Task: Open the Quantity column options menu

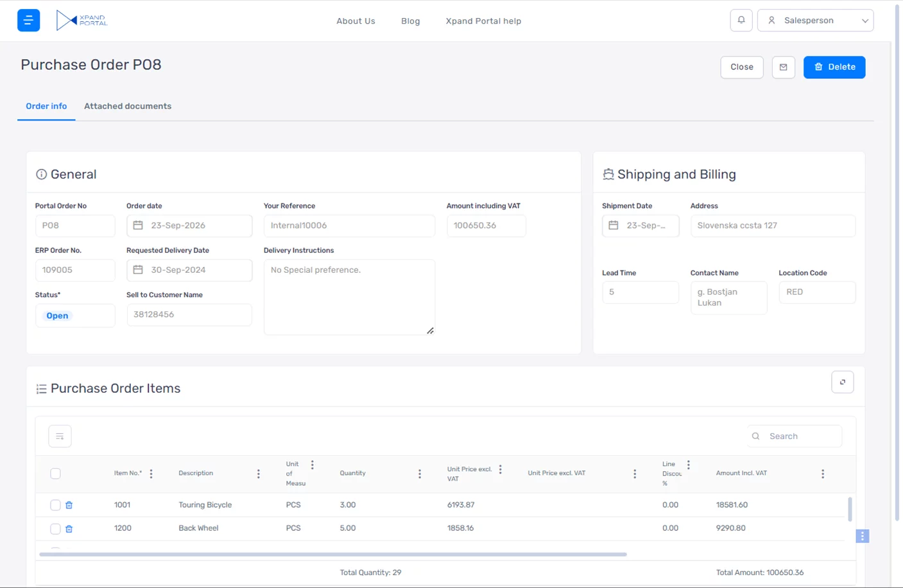Action: point(420,474)
